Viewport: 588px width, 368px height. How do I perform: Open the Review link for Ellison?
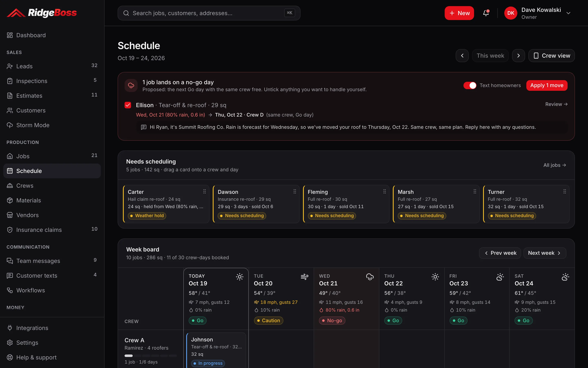pos(556,104)
